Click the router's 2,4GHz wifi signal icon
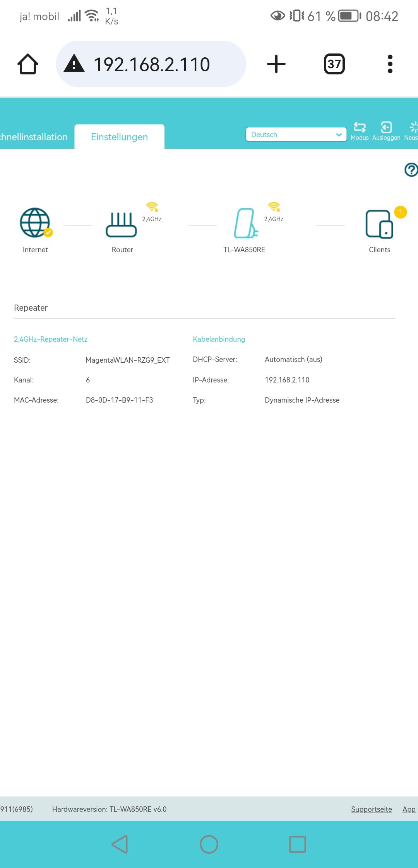The width and height of the screenshot is (418, 868). click(152, 207)
